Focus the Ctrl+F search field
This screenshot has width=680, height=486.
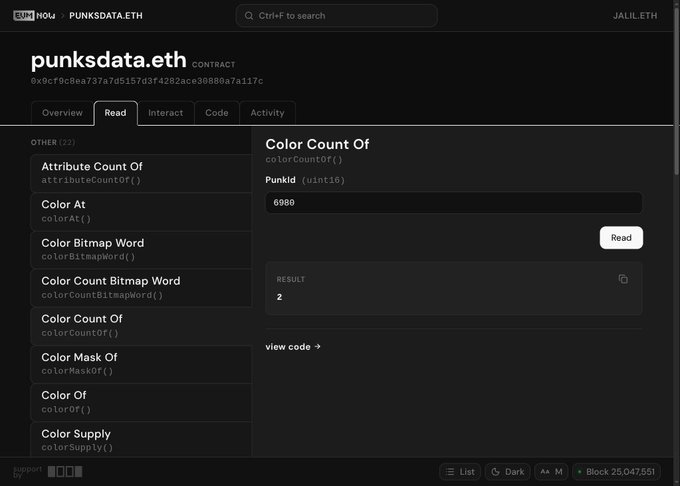click(337, 16)
